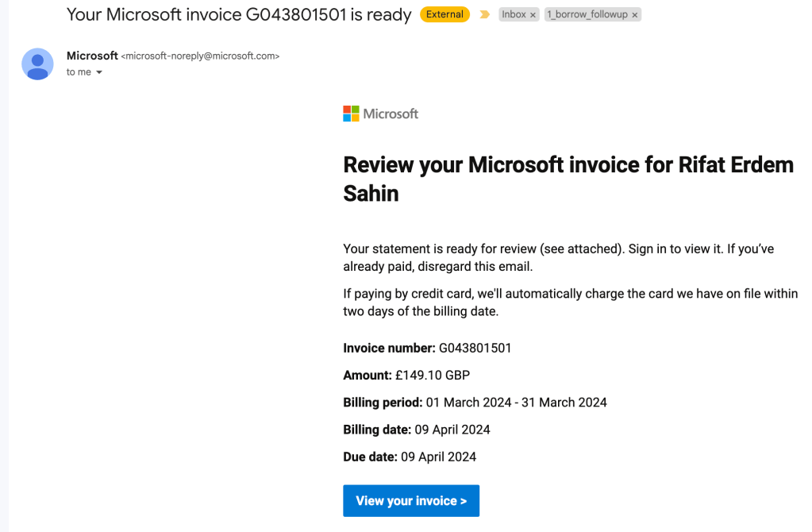The image size is (812, 532).
Task: Click the Microsoft logo in email body
Action: [x=381, y=114]
